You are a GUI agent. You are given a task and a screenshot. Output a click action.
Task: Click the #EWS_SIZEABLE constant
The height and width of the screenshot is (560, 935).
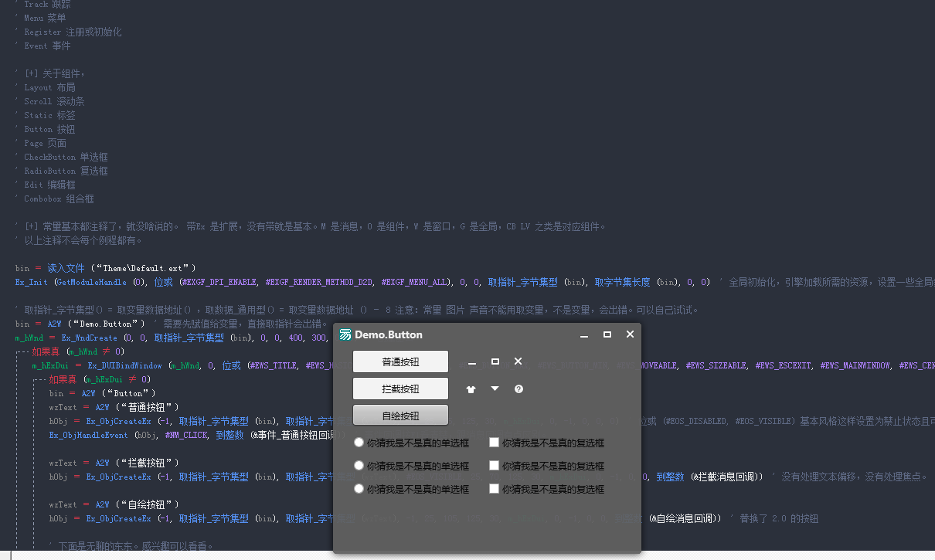715,365
